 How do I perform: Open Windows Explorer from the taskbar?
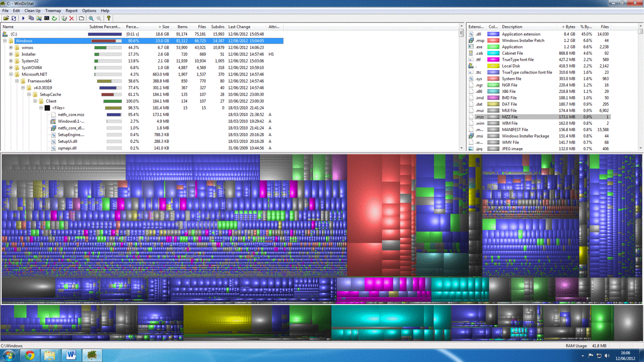[50, 355]
